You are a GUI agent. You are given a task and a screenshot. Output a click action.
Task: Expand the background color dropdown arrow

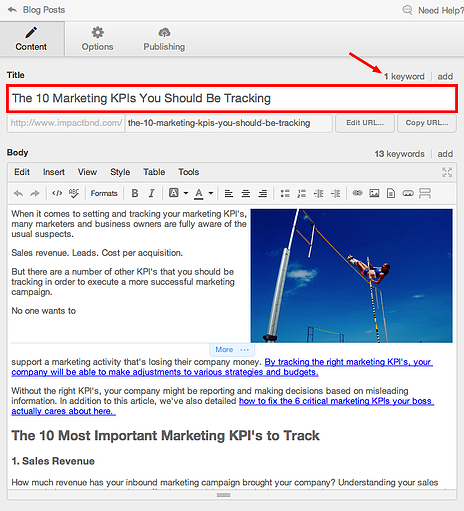[x=186, y=193]
